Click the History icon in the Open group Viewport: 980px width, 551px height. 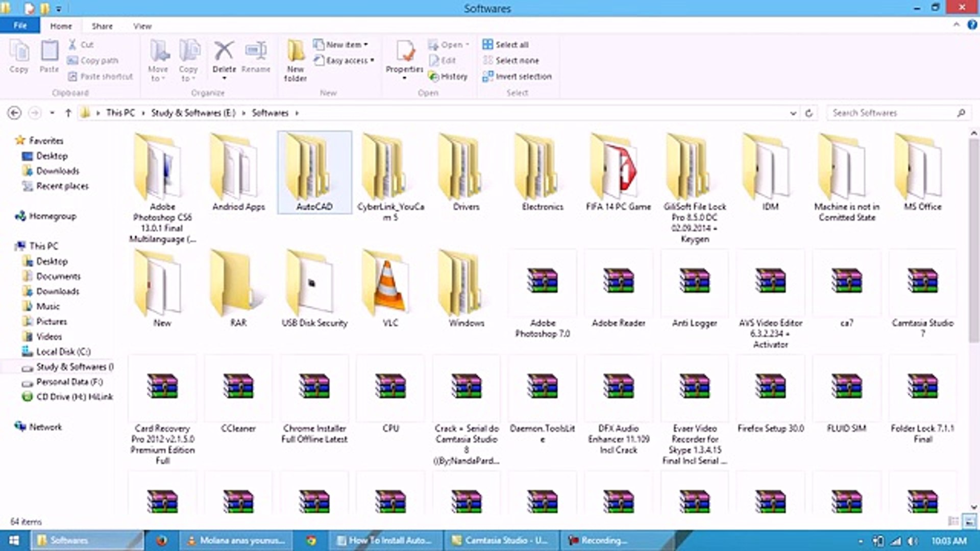point(434,77)
